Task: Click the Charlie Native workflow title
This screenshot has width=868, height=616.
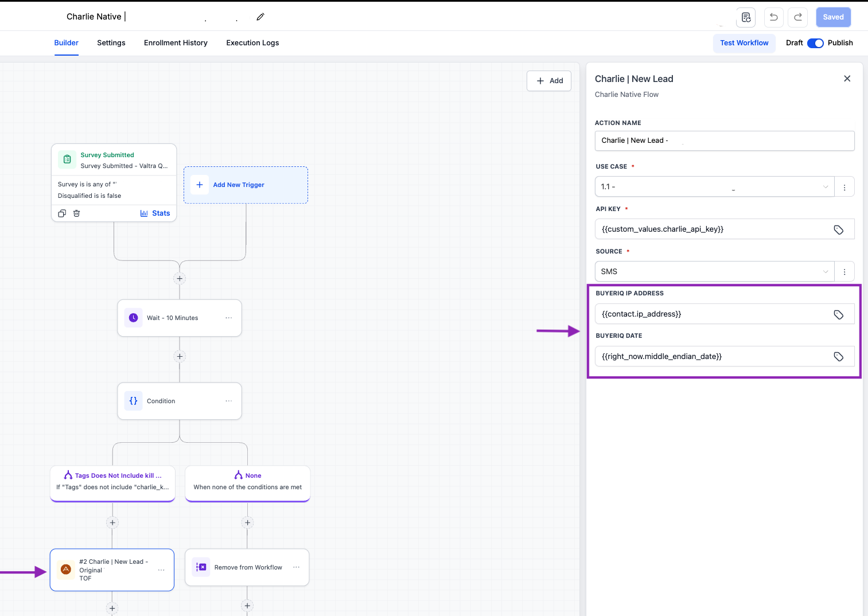Action: tap(94, 17)
